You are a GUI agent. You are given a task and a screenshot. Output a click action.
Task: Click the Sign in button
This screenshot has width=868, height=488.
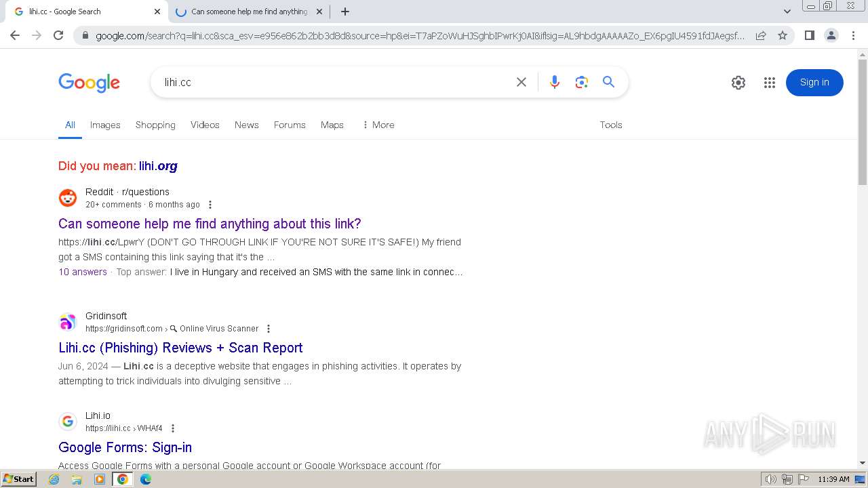[814, 83]
